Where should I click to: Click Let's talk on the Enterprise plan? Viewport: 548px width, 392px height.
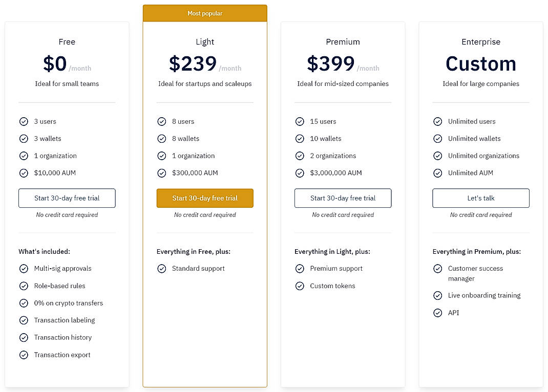coord(480,198)
